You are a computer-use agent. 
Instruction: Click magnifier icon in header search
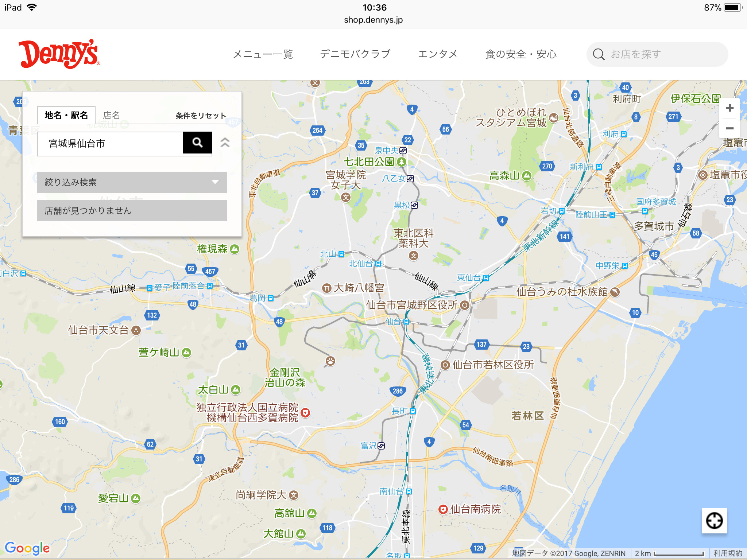pos(599,54)
